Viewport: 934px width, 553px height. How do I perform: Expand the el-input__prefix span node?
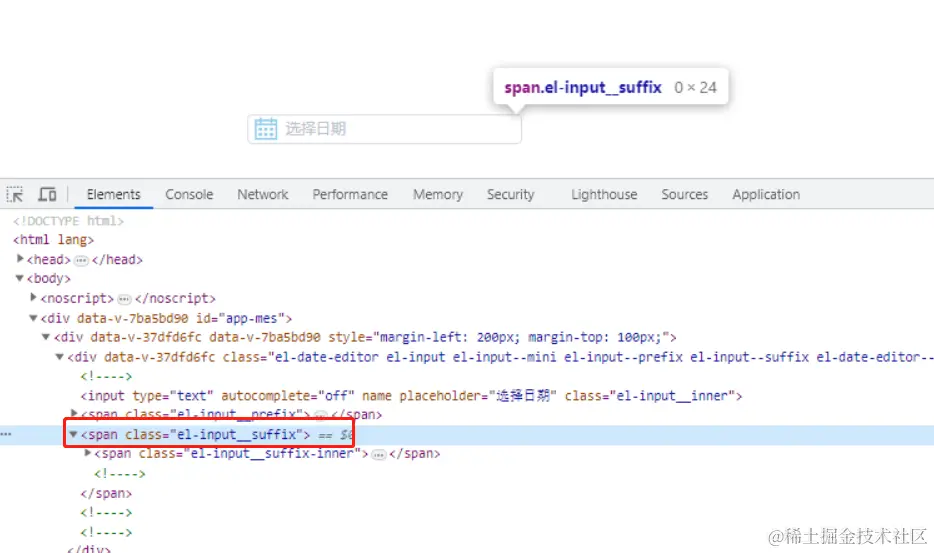(x=74, y=413)
